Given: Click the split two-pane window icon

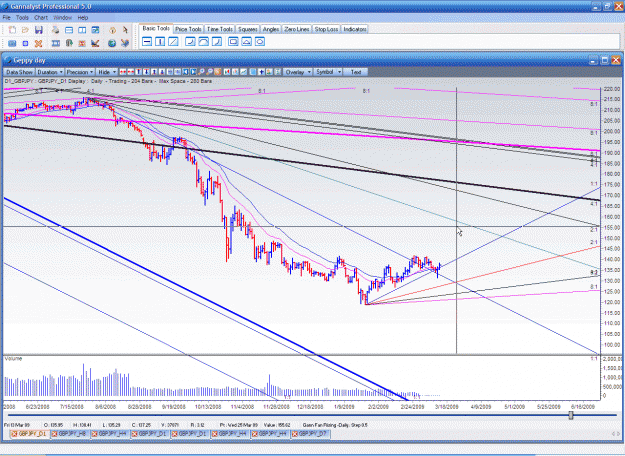Looking at the screenshot, I should pyautogui.click(x=82, y=30).
